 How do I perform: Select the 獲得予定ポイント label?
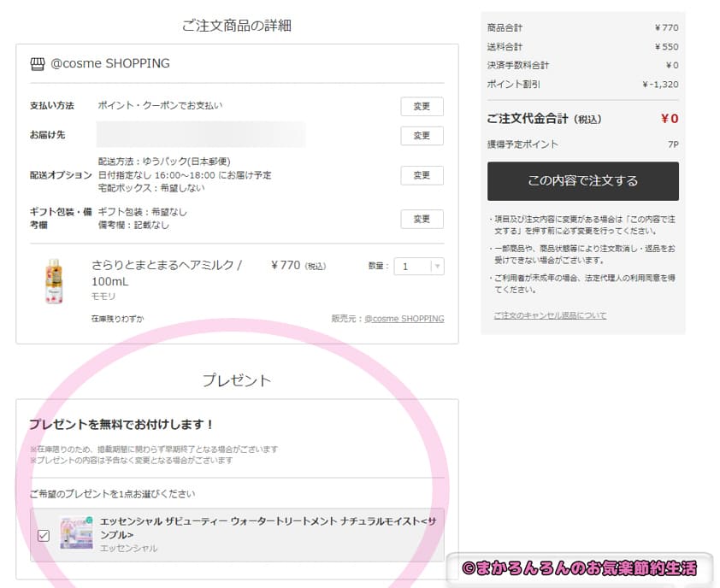[x=523, y=144]
